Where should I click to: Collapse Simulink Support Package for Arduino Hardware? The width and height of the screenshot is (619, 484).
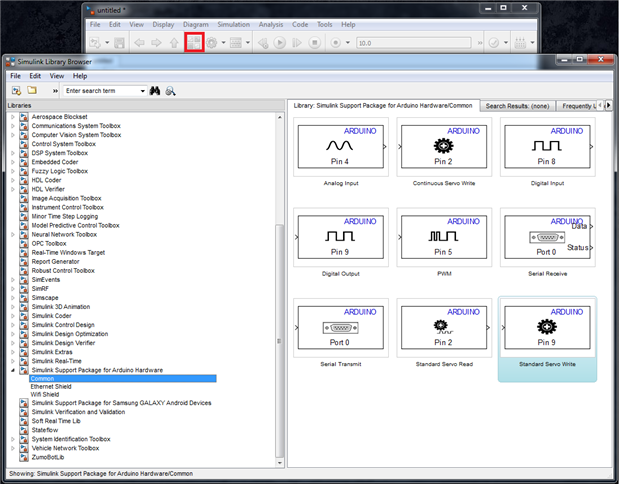[x=12, y=370]
